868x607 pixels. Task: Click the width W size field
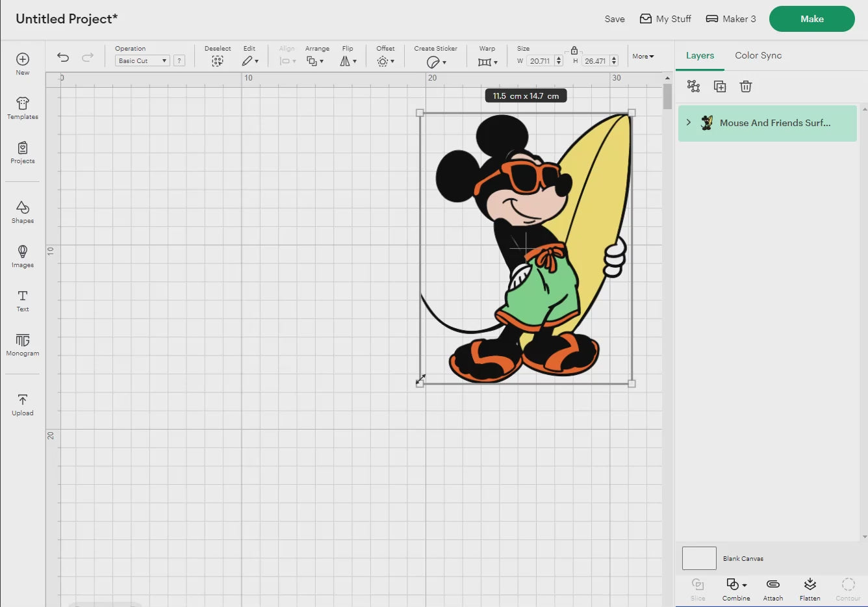click(x=540, y=61)
